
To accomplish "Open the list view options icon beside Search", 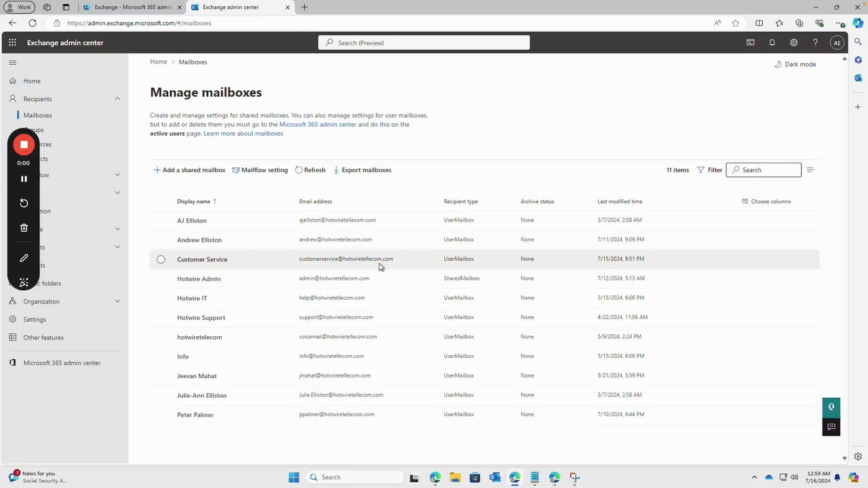I will (810, 170).
